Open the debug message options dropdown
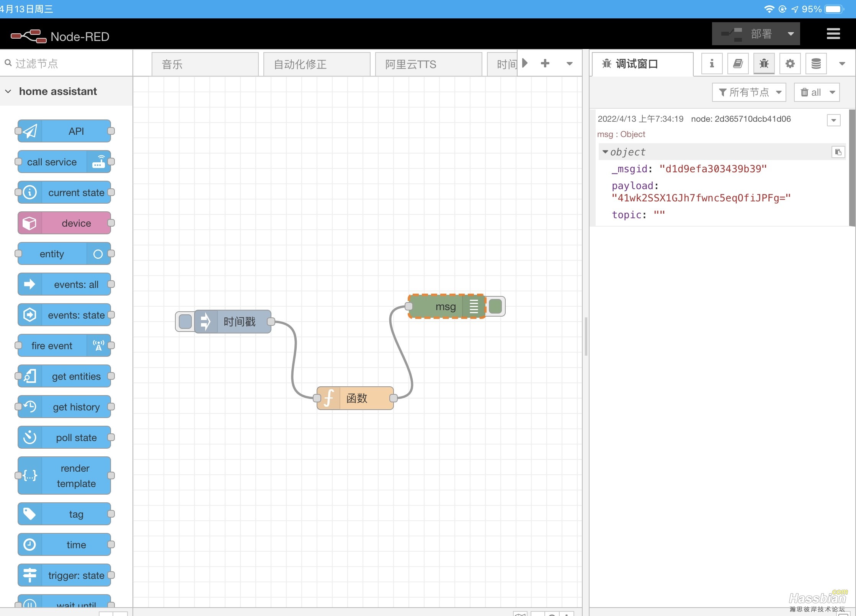The image size is (856, 616). click(833, 120)
